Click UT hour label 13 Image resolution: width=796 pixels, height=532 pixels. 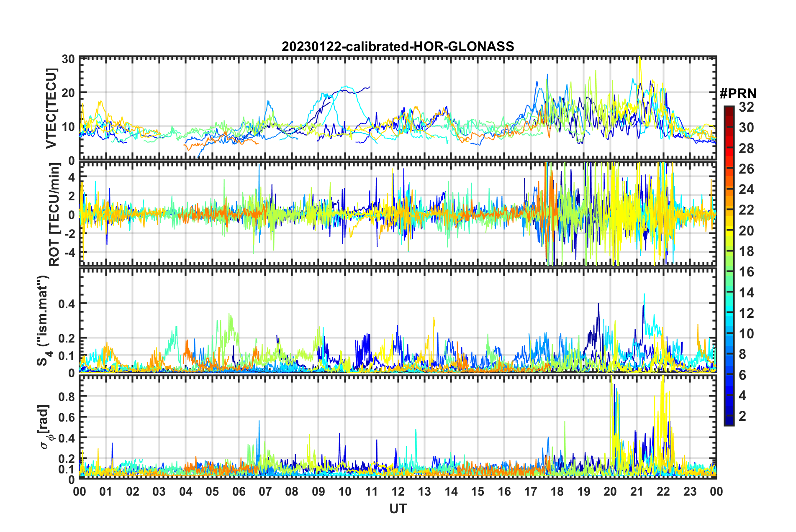[424, 491]
